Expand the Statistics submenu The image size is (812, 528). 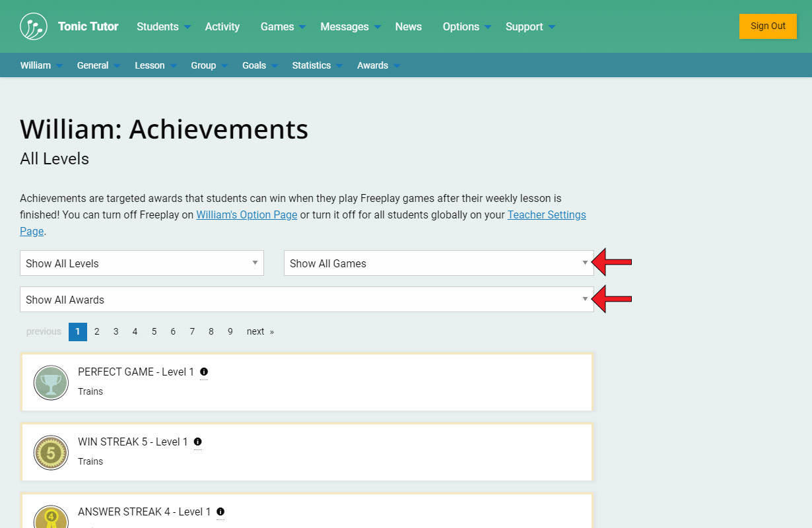pos(317,65)
